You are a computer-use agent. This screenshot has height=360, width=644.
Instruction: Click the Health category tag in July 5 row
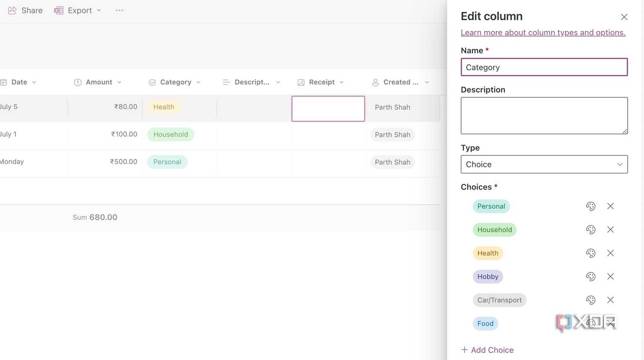point(164,107)
